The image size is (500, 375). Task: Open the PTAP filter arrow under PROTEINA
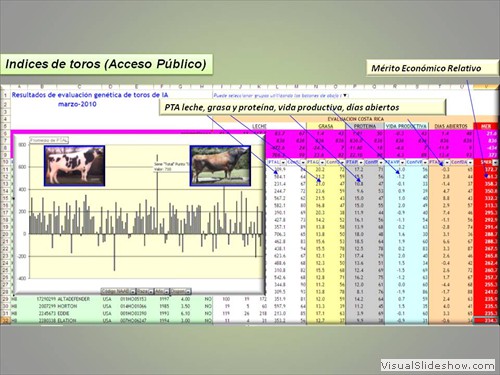click(x=361, y=162)
